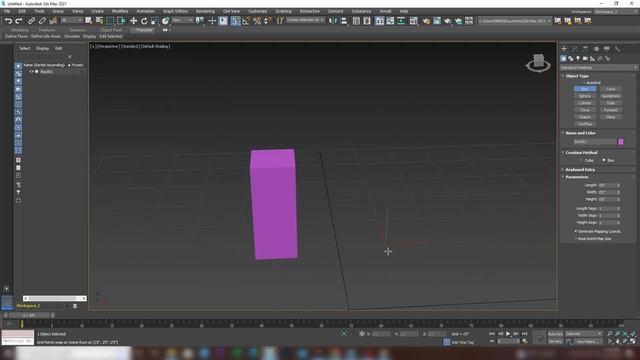Click the Cone primitive button
The height and width of the screenshot is (360, 640).
611,89
